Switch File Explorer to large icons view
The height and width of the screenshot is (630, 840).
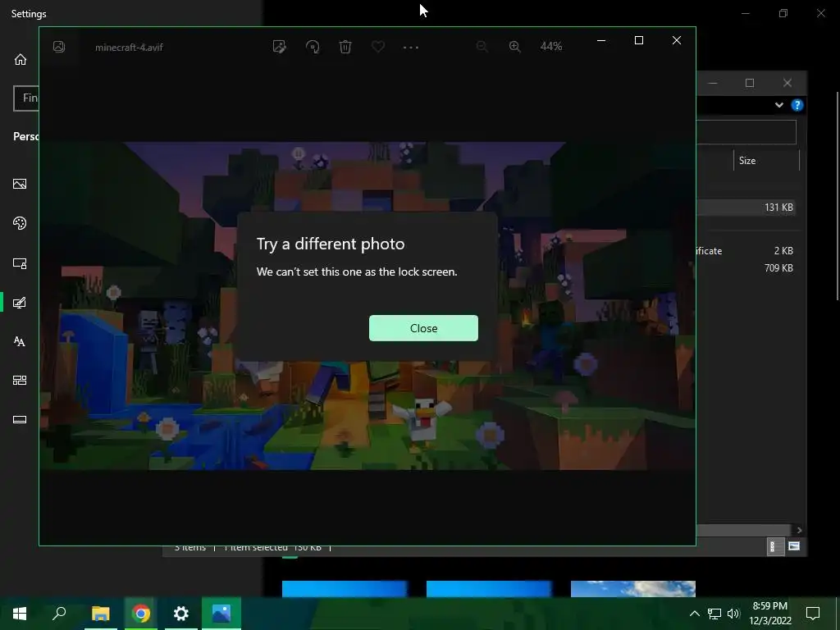click(794, 546)
